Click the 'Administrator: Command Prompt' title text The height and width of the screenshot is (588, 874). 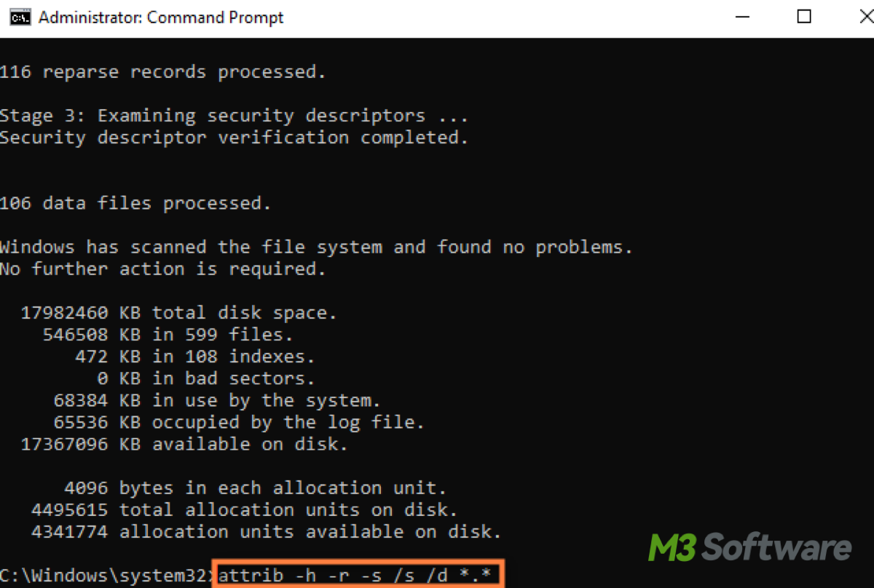[161, 17]
